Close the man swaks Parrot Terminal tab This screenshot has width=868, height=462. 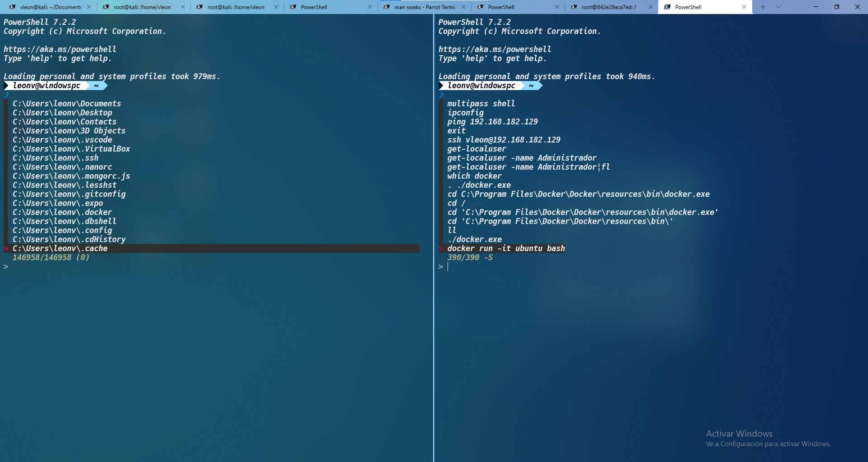(x=463, y=7)
